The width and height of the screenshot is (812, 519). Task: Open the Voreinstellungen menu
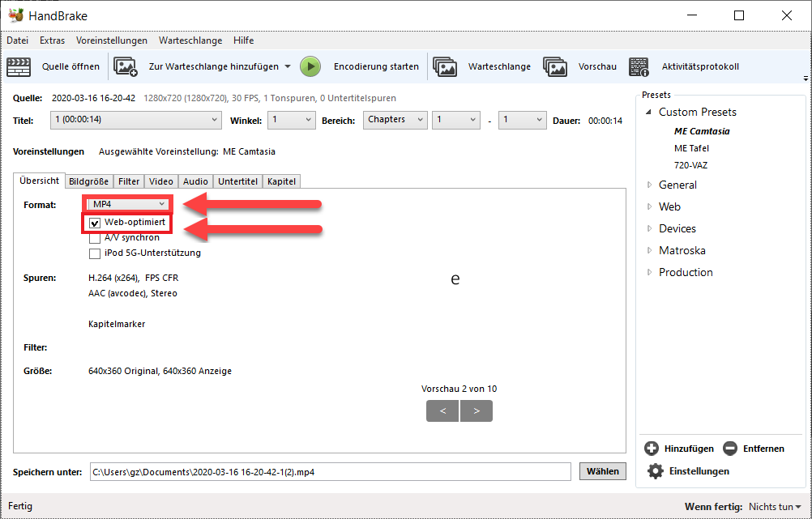(x=111, y=40)
